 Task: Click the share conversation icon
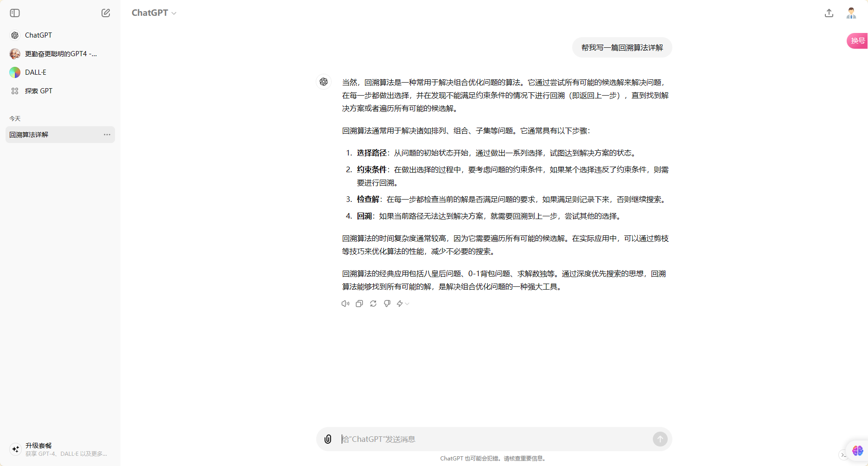coord(829,13)
